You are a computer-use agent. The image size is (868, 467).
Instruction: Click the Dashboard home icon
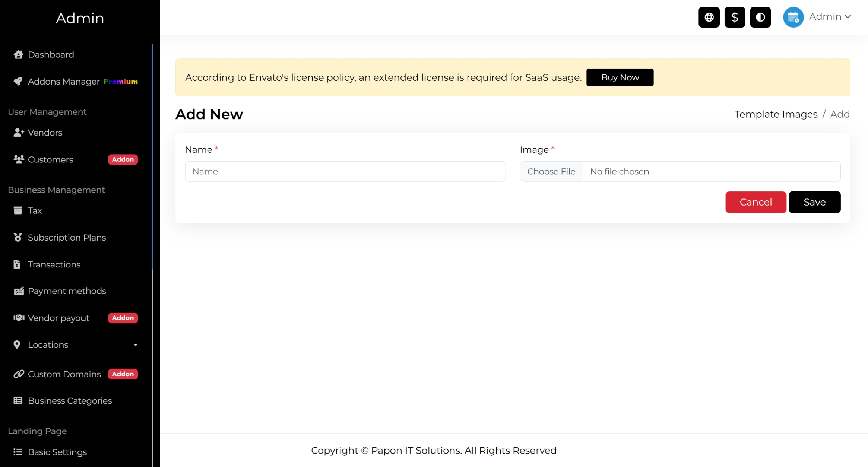tap(18, 55)
